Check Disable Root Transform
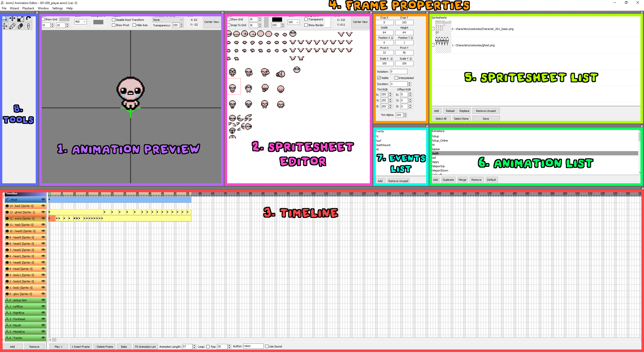644x352 pixels. pyautogui.click(x=114, y=20)
